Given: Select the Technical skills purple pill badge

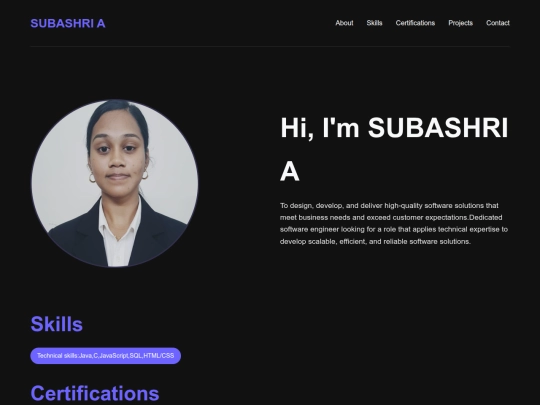Looking at the screenshot, I should tap(106, 356).
